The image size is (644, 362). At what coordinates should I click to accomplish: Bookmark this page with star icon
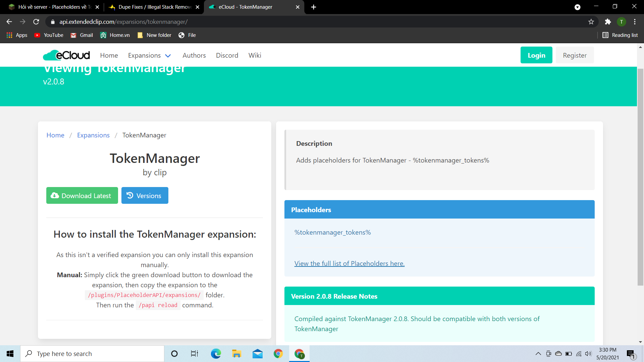[591, 22]
